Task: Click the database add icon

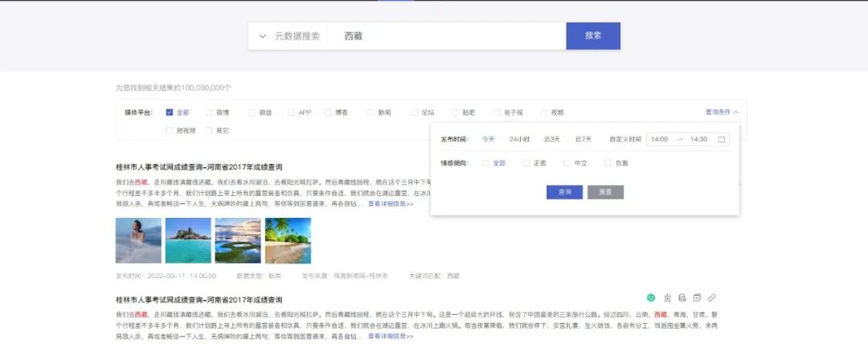Action: (682, 297)
